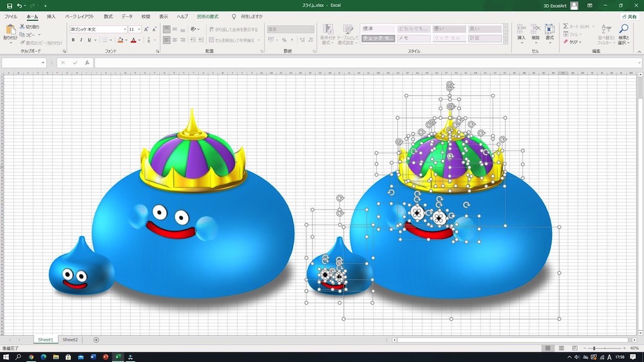Click the クリア (Clear) button
644x362 pixels.
[573, 43]
